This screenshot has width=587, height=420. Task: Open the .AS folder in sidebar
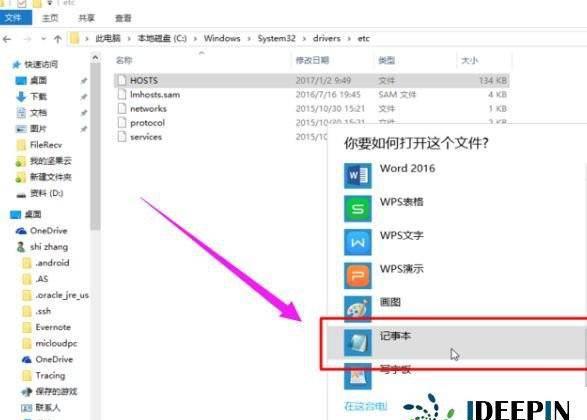pyautogui.click(x=42, y=279)
